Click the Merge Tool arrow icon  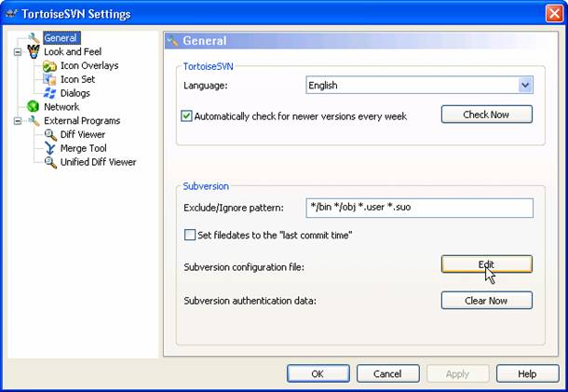coord(50,148)
